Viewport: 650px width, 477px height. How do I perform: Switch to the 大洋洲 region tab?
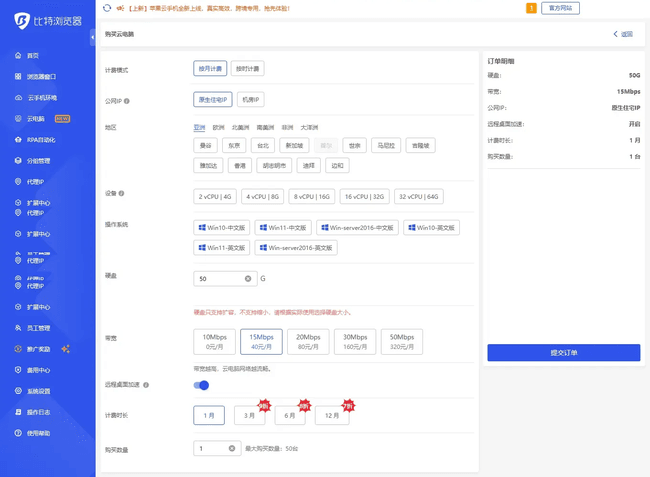pyautogui.click(x=309, y=127)
